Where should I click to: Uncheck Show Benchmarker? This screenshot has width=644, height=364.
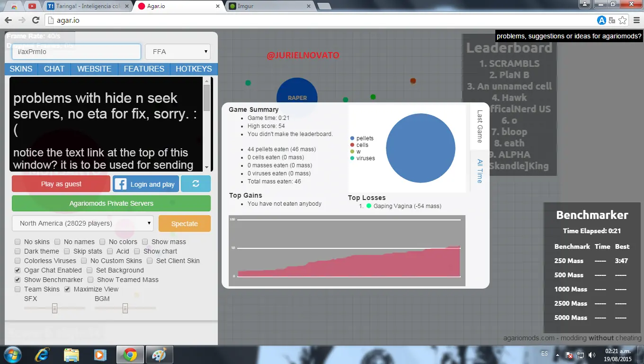click(18, 280)
